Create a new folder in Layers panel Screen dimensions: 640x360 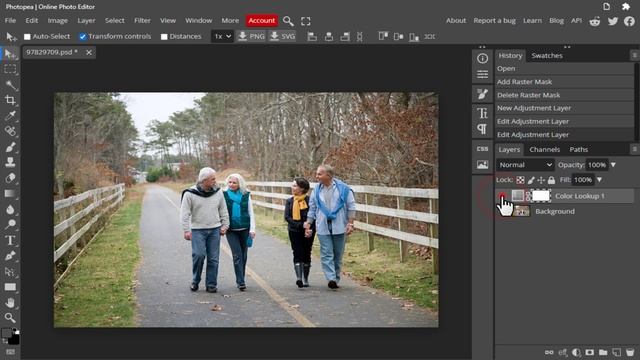click(x=603, y=352)
